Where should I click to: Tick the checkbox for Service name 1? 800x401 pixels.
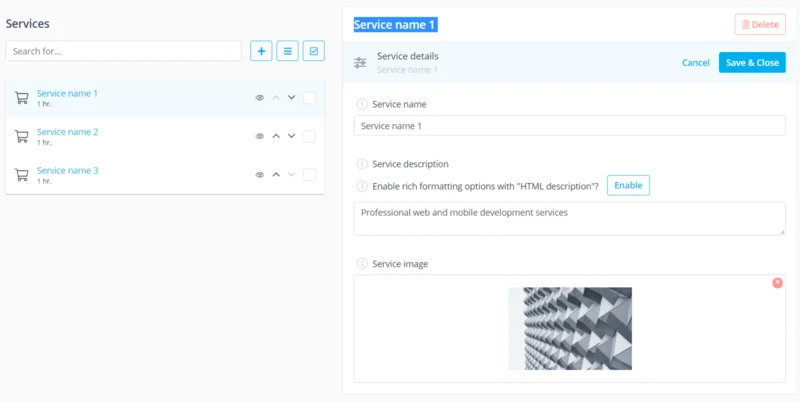[309, 98]
